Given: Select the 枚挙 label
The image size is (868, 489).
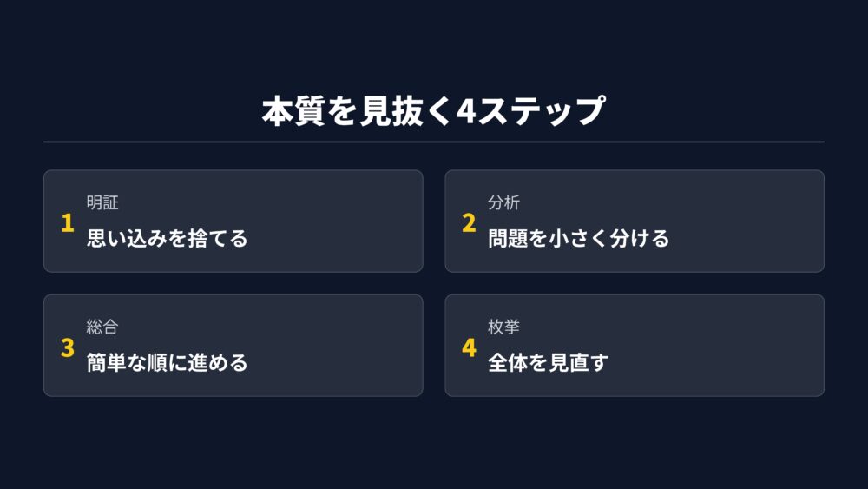Looking at the screenshot, I should 503,327.
